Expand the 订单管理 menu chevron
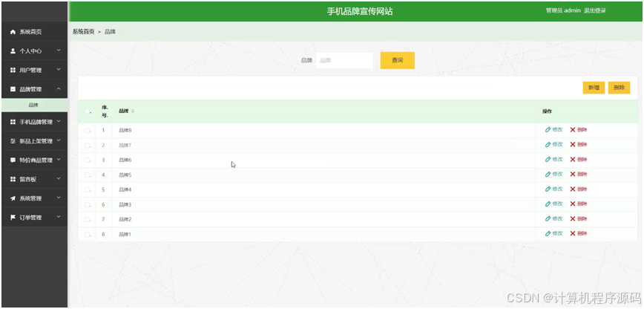Screen dimensions: 644x309 point(59,216)
